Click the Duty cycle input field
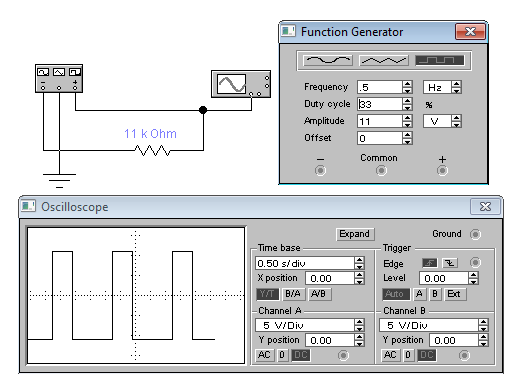Image resolution: width=530 pixels, height=382 pixels. click(380, 104)
